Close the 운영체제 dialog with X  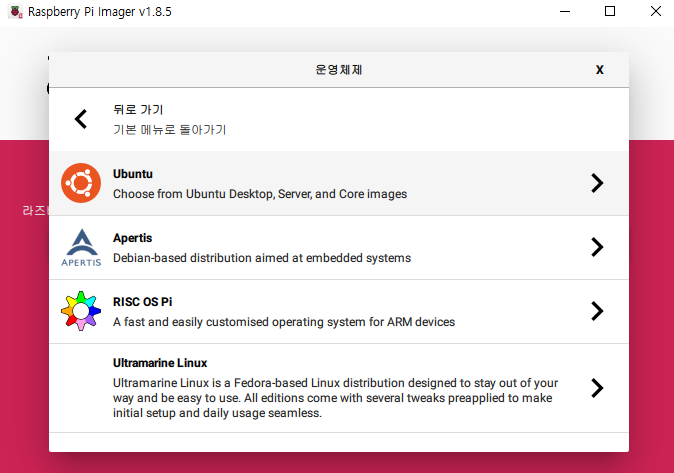click(x=600, y=70)
